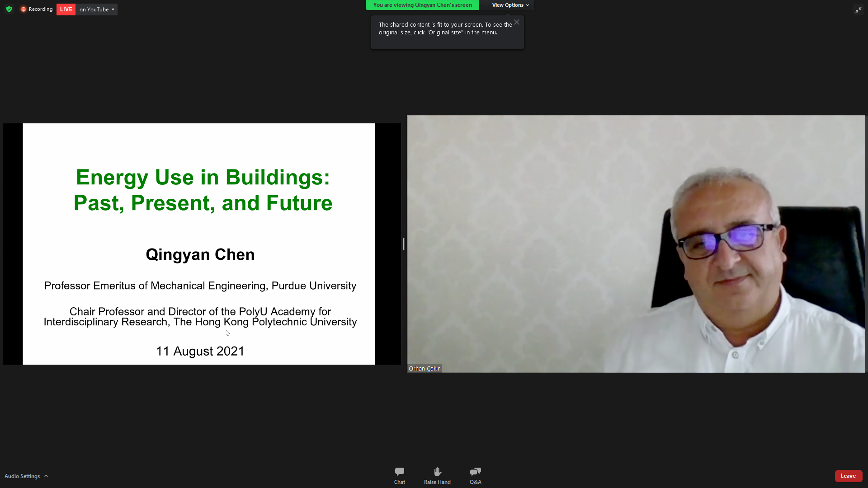Leave the webinar
868x488 pixels.
tap(848, 476)
